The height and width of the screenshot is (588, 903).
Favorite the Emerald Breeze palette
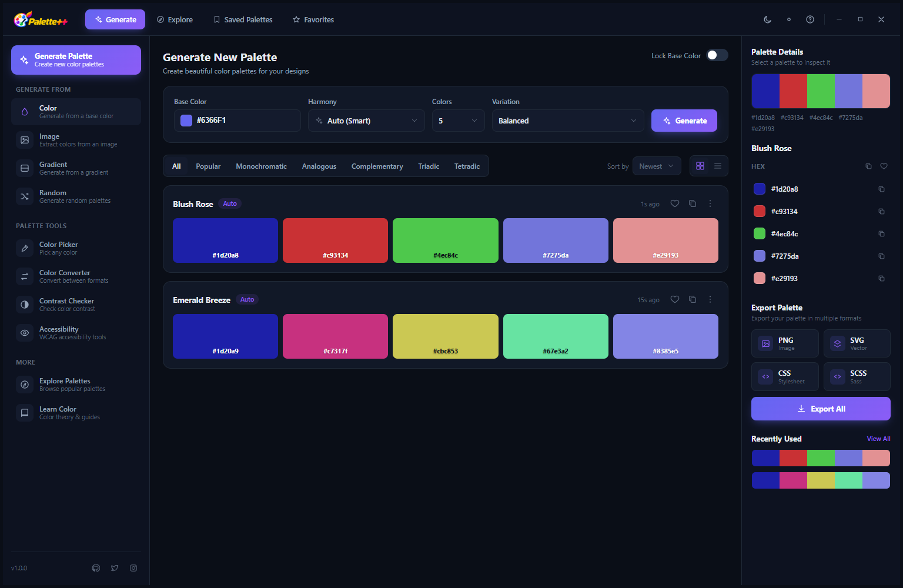[x=675, y=299]
